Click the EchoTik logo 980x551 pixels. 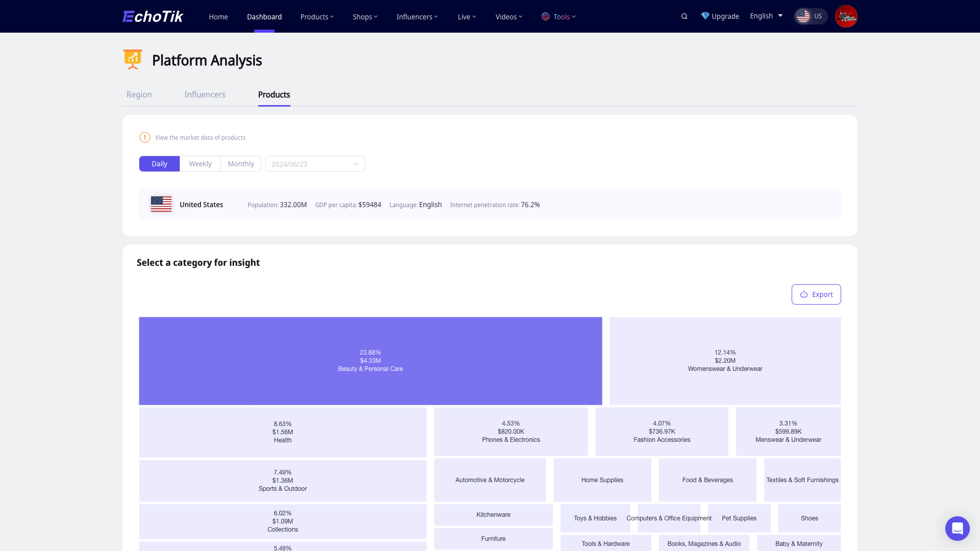[x=152, y=16]
